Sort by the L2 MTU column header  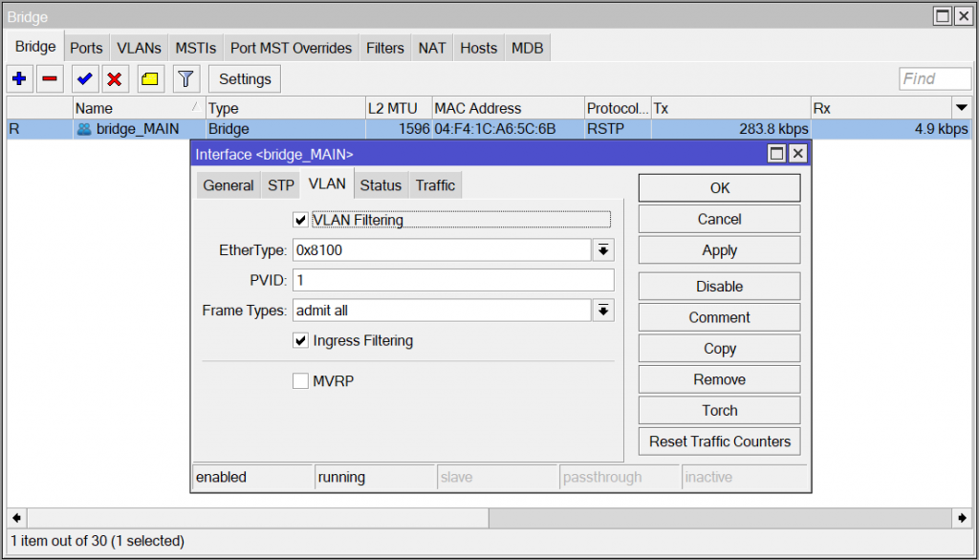point(399,108)
